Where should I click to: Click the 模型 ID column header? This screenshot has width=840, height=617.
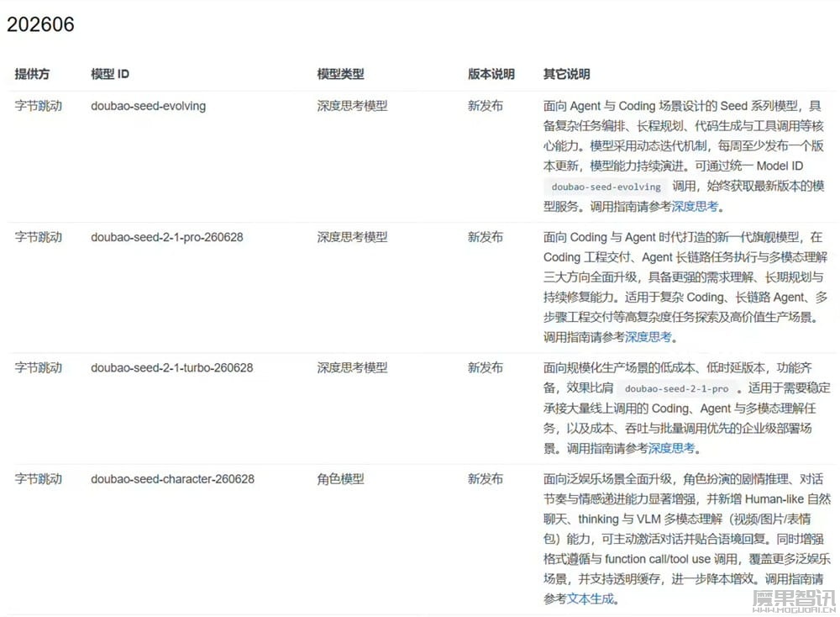coord(110,74)
